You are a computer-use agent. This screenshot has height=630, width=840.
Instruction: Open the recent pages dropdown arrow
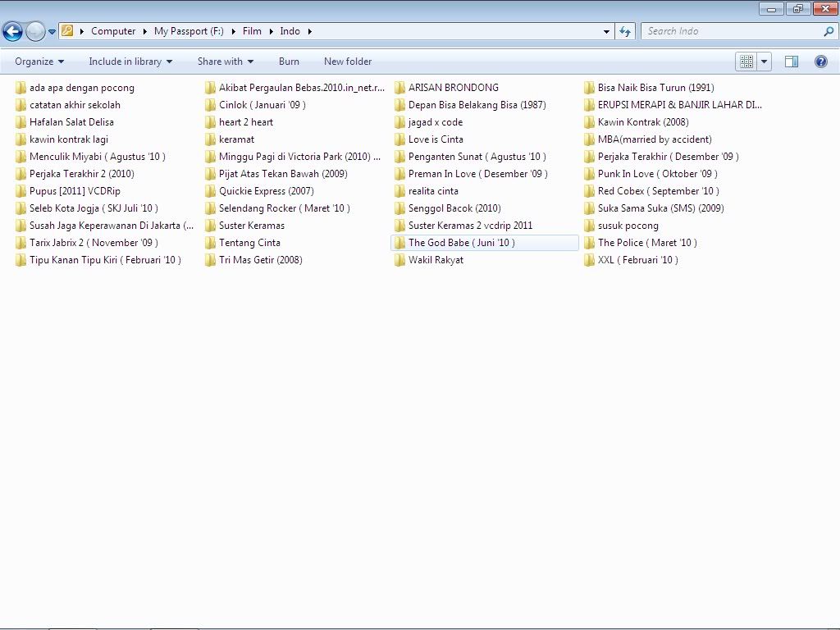click(x=52, y=32)
